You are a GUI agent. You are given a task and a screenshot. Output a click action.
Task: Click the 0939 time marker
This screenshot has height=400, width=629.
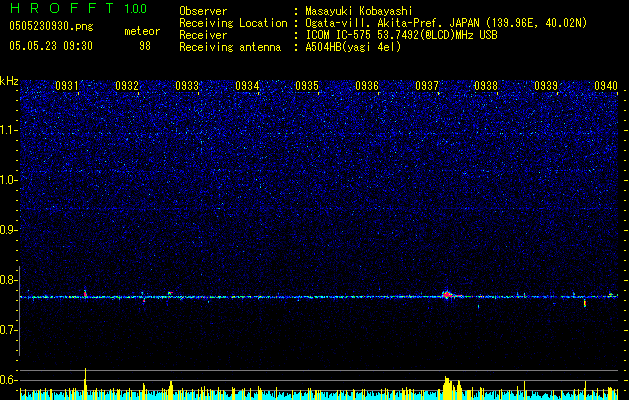(x=546, y=86)
